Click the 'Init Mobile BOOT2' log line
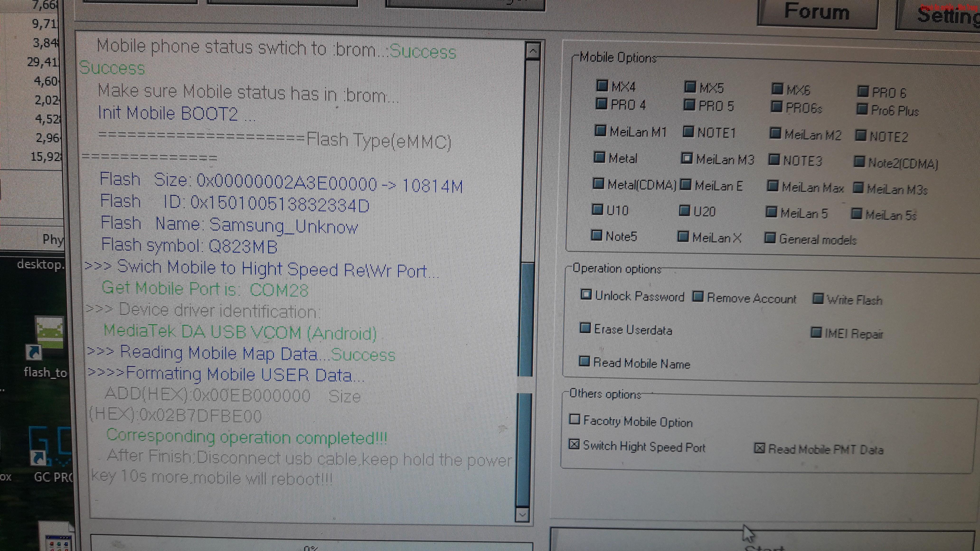980x551 pixels. (x=177, y=113)
